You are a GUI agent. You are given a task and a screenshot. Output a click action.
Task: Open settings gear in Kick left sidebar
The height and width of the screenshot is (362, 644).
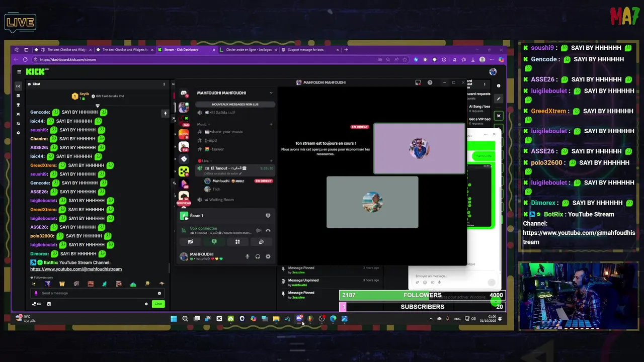(x=19, y=133)
